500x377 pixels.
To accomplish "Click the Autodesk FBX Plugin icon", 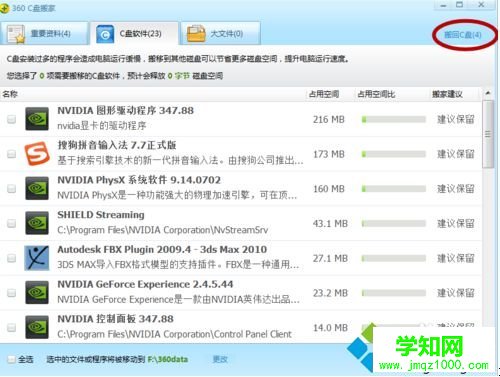I will (37, 258).
